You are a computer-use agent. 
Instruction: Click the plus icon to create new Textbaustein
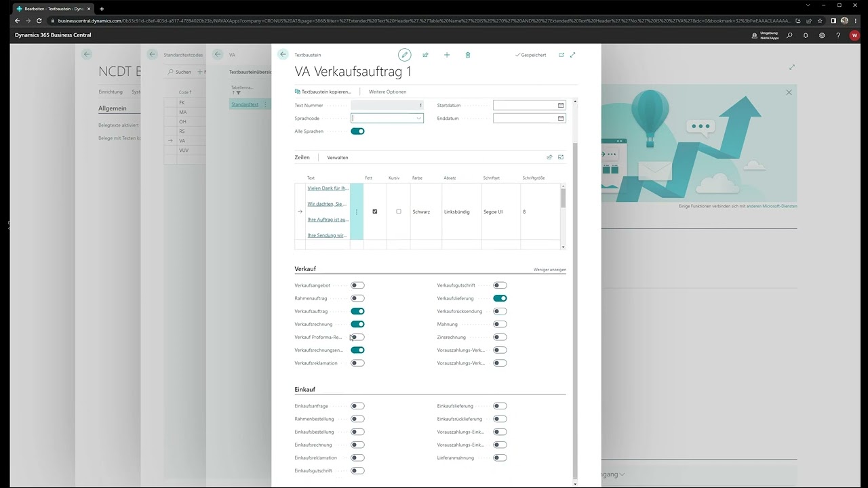447,55
